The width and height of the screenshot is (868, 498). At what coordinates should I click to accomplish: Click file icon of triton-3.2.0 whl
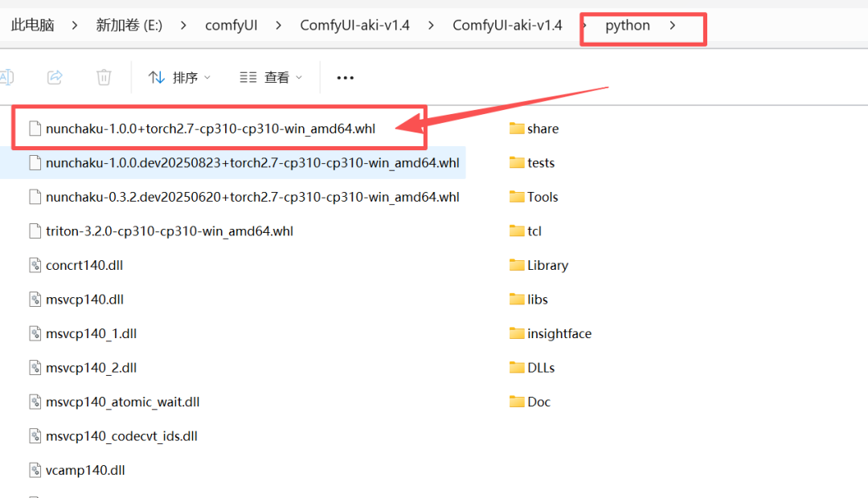click(x=35, y=231)
